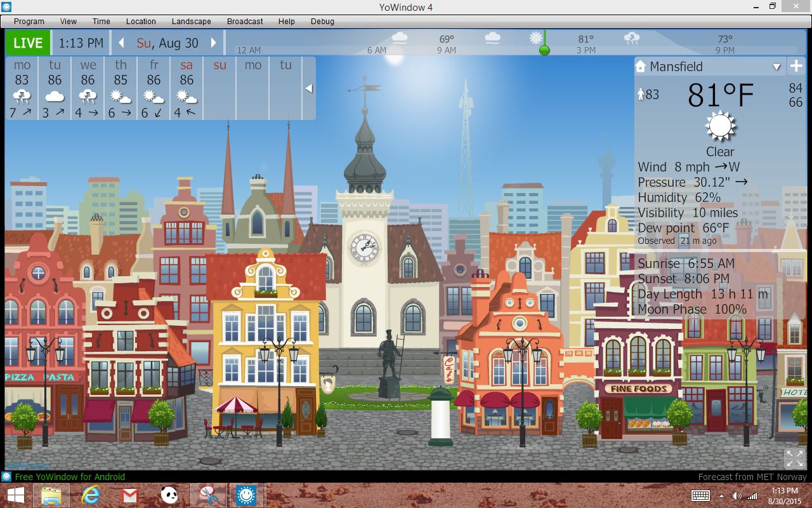Viewport: 812px width, 508px height.
Task: Click the sun icon for Clear conditions
Action: pyautogui.click(x=721, y=126)
